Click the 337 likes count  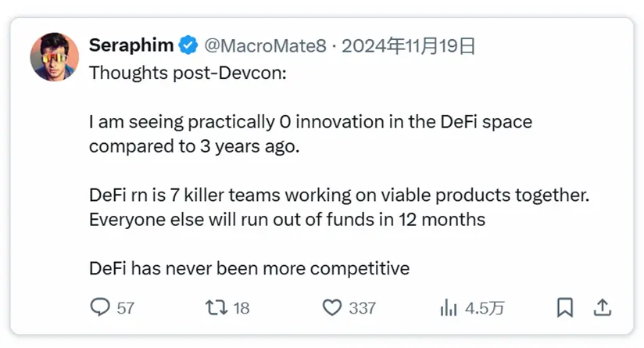[x=363, y=308]
